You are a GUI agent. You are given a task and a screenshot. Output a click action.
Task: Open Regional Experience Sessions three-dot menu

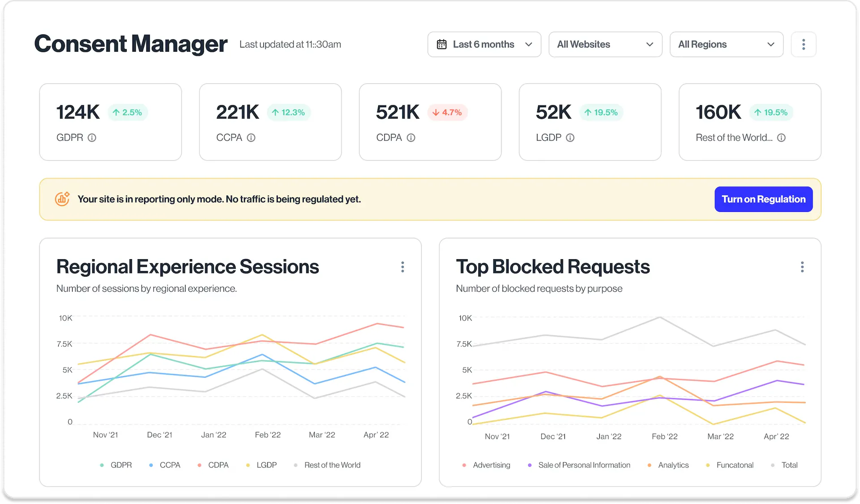pos(403,267)
